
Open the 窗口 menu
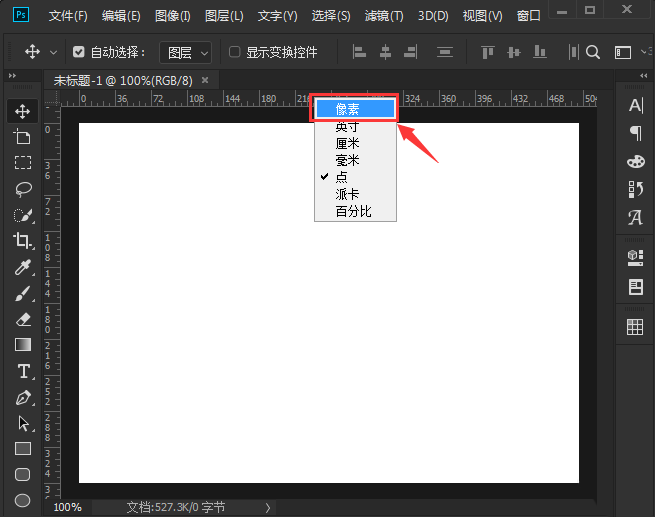tap(529, 16)
